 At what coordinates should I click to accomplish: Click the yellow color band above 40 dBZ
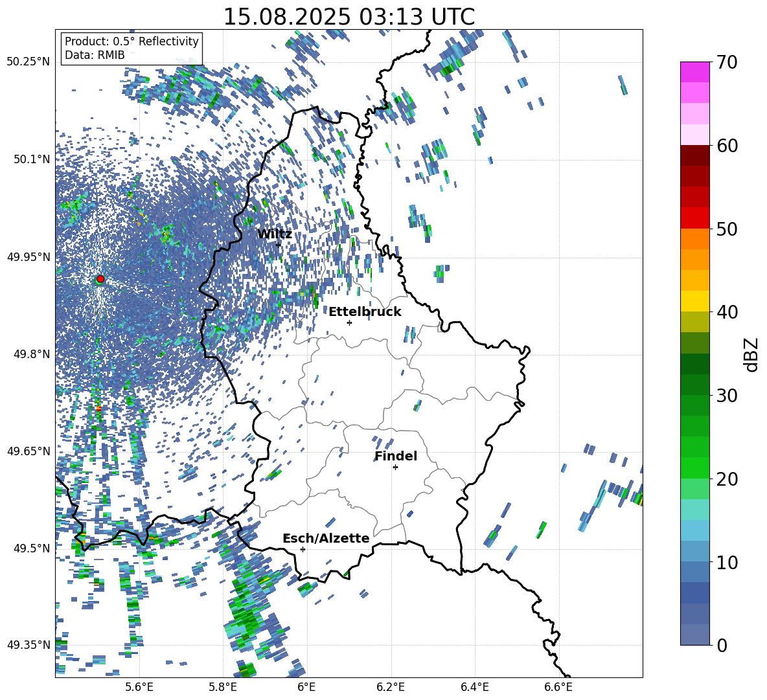[x=694, y=301]
